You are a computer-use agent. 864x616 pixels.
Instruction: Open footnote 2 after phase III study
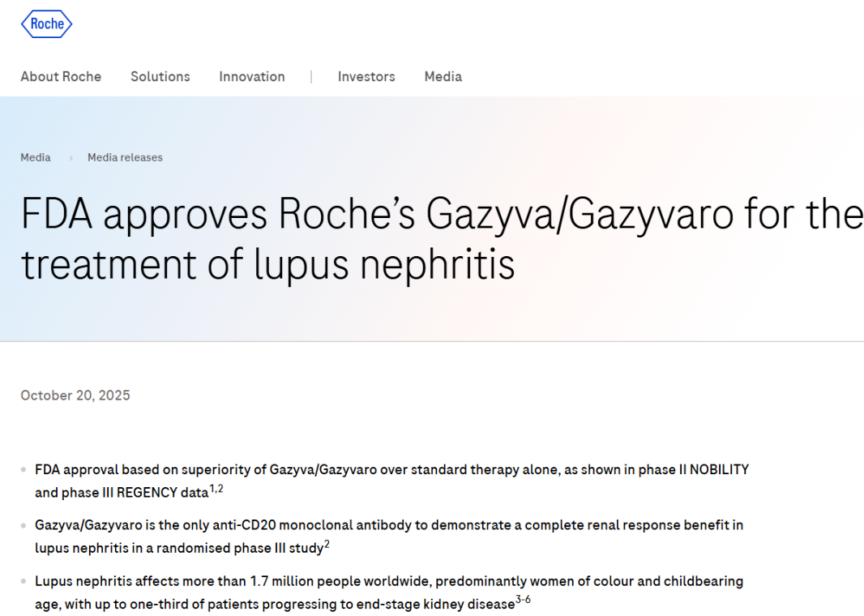pyautogui.click(x=327, y=545)
